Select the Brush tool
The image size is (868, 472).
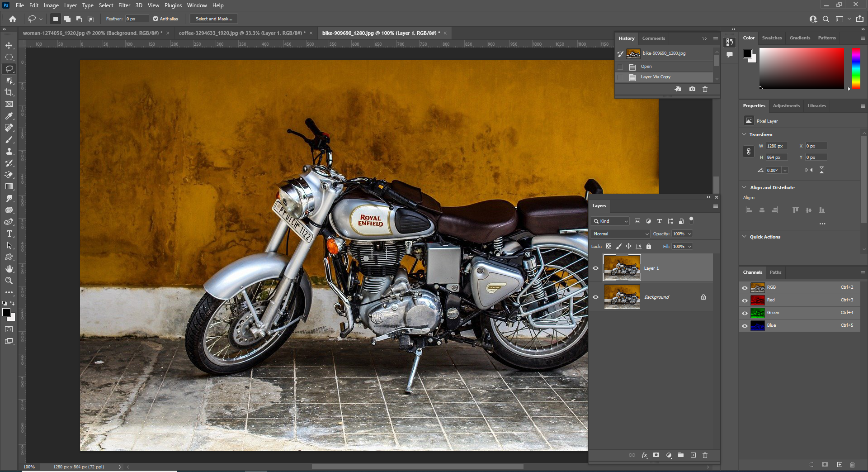pyautogui.click(x=9, y=139)
